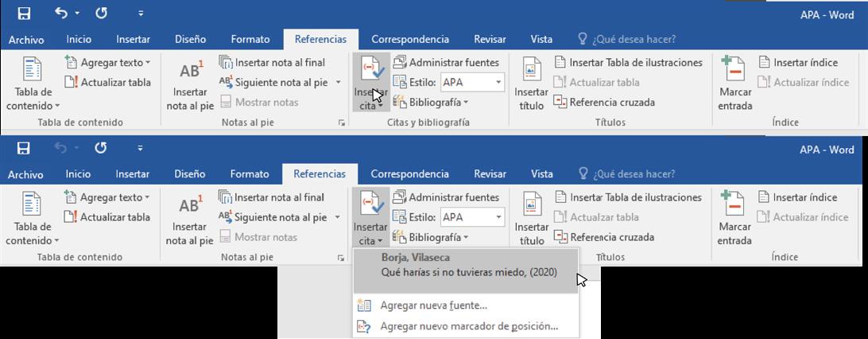
Task: Open the Notas al pie dialog launcher, upper window
Action: coord(341,123)
